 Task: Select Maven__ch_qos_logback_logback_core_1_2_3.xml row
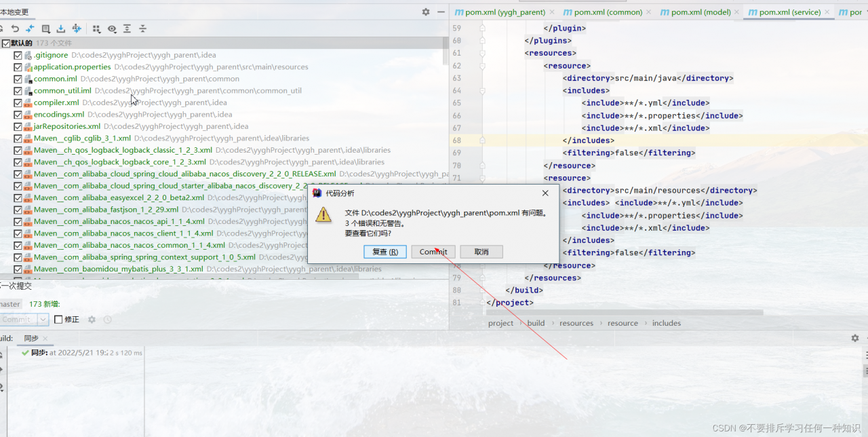pos(224,162)
